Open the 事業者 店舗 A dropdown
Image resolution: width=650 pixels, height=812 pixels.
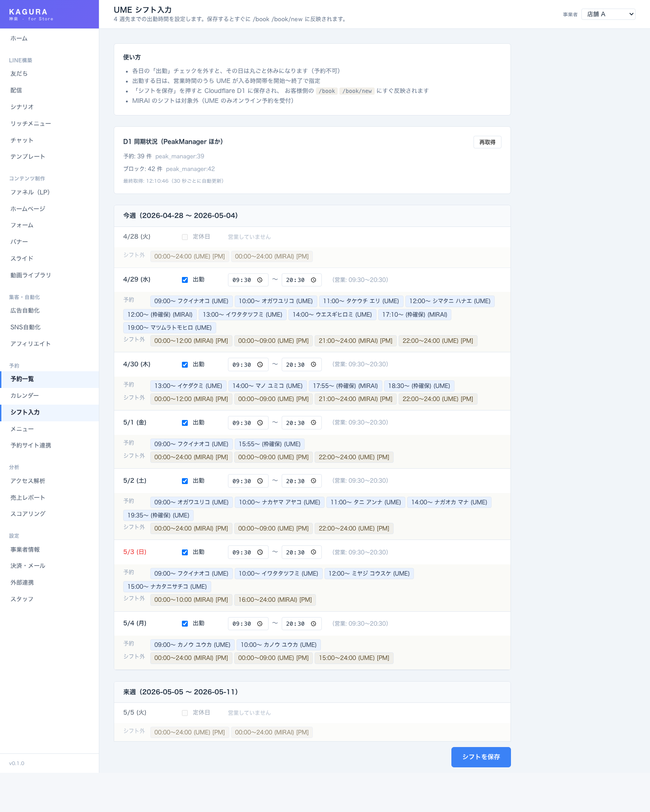coord(608,14)
